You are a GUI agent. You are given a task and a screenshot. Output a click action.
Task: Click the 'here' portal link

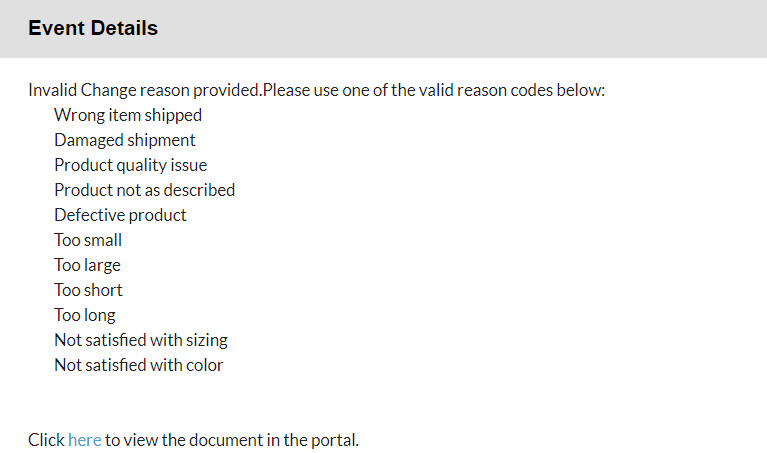[x=84, y=440]
